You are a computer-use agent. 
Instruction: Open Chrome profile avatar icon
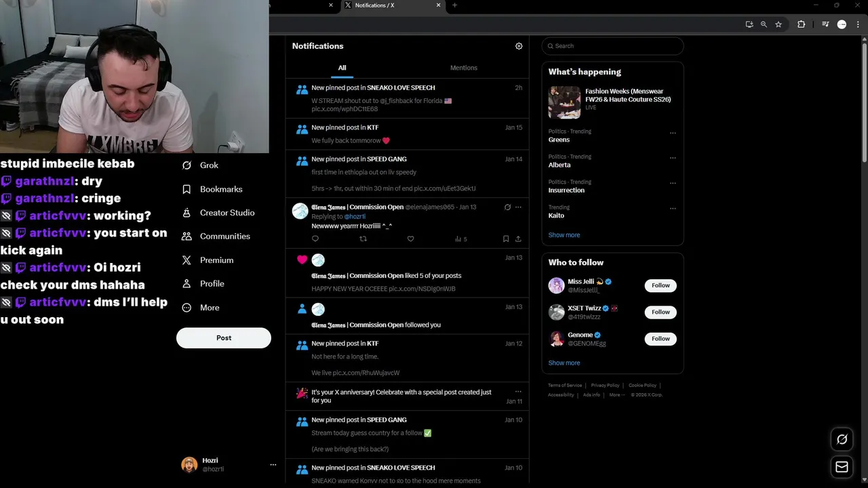(x=842, y=24)
